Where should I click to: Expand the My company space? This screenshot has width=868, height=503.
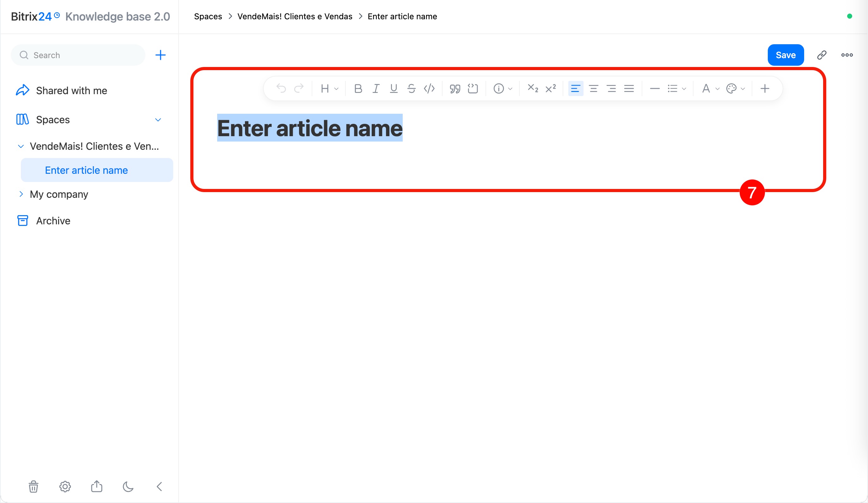tap(21, 194)
